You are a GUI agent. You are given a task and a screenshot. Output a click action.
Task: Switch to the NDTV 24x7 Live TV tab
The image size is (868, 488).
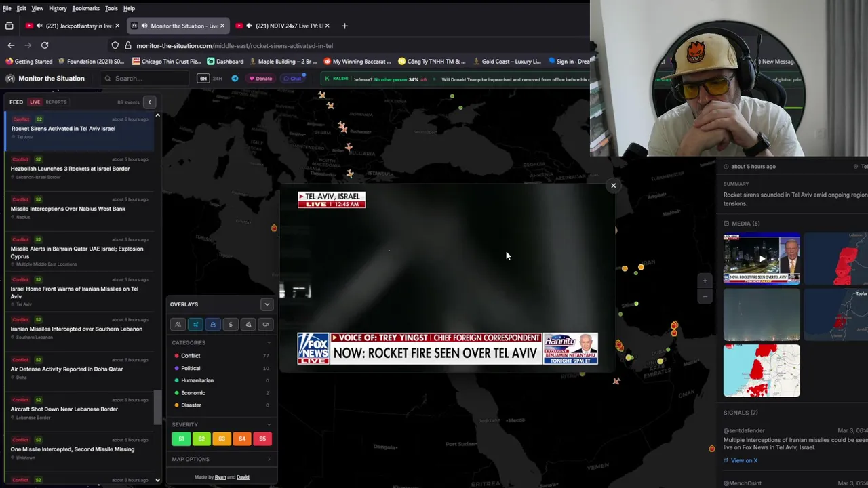tap(283, 26)
